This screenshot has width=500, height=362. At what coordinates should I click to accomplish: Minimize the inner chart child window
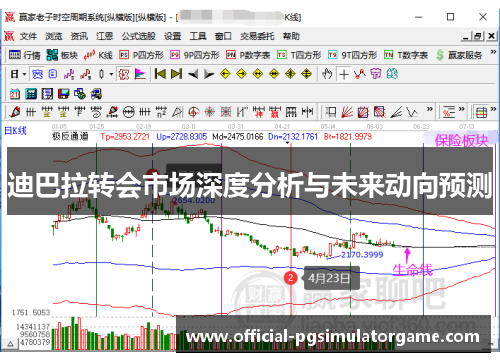tap(466, 36)
